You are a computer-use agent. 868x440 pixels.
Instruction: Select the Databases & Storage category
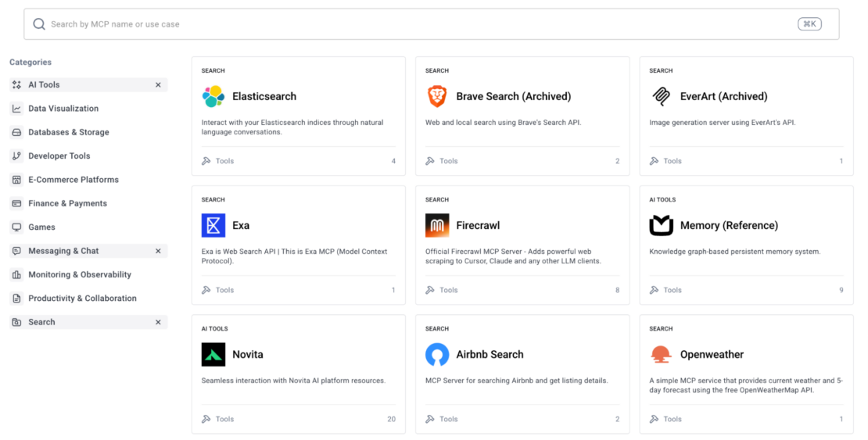[x=69, y=132]
